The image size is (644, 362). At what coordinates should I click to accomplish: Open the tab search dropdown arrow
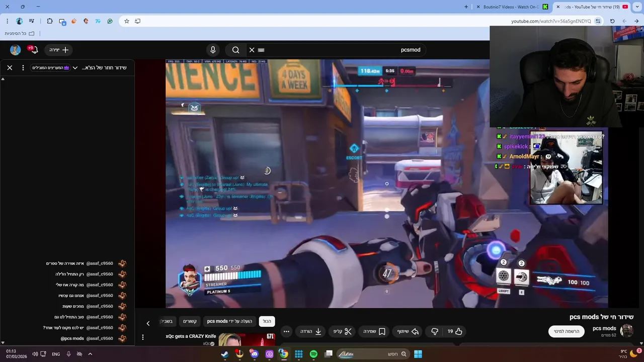(637, 7)
